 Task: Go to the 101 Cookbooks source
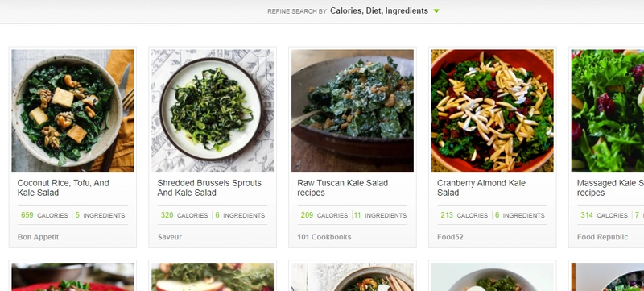324,237
